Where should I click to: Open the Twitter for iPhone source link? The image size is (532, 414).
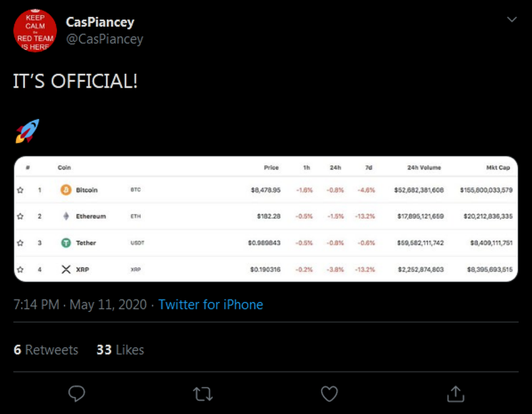pos(210,305)
